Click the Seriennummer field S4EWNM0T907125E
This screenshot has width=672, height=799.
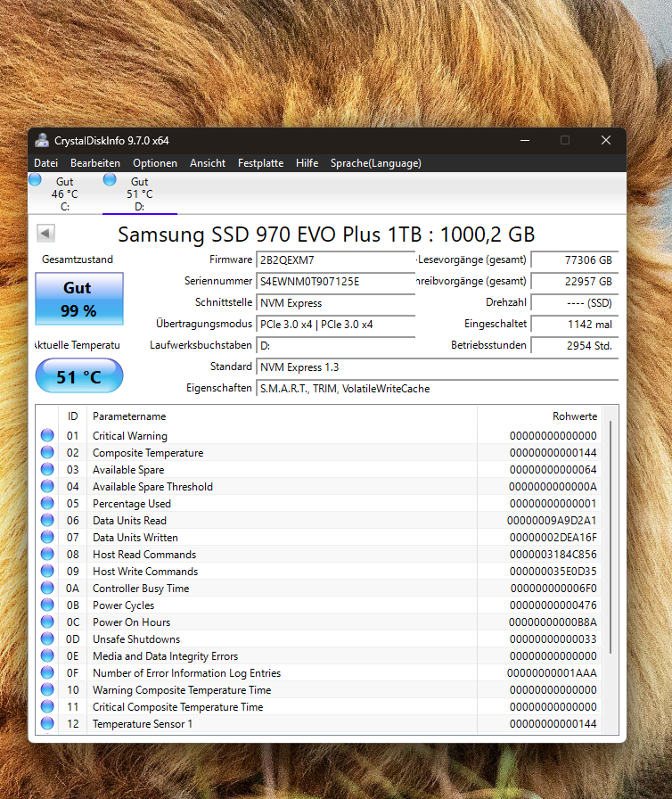(x=335, y=281)
